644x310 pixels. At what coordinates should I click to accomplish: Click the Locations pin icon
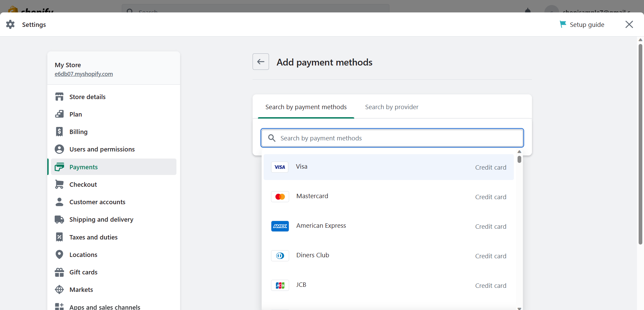coord(59,255)
